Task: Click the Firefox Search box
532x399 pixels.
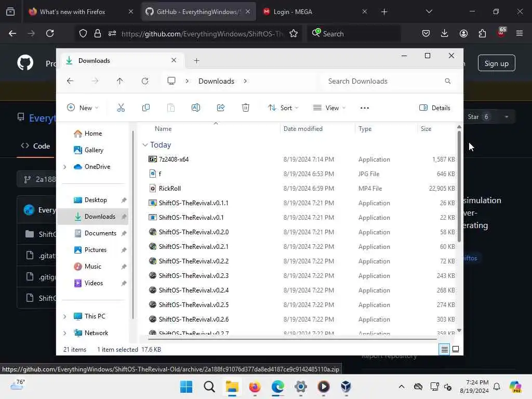Action: [354, 34]
